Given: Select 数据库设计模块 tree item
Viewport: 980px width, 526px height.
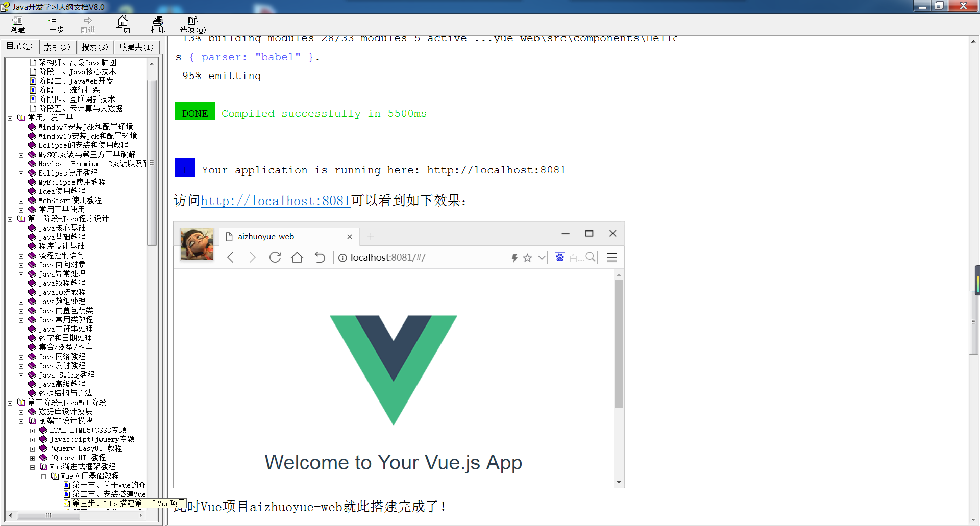Looking at the screenshot, I should tap(65, 411).
